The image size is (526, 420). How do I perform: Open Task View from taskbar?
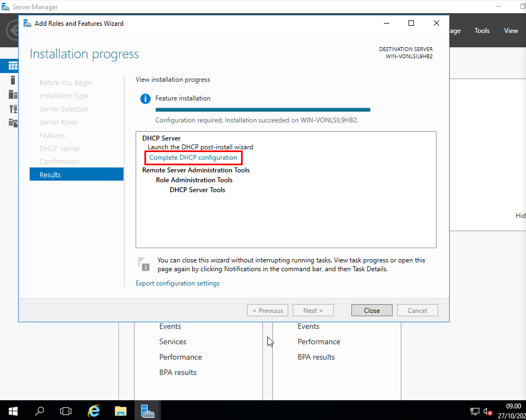[x=66, y=410]
